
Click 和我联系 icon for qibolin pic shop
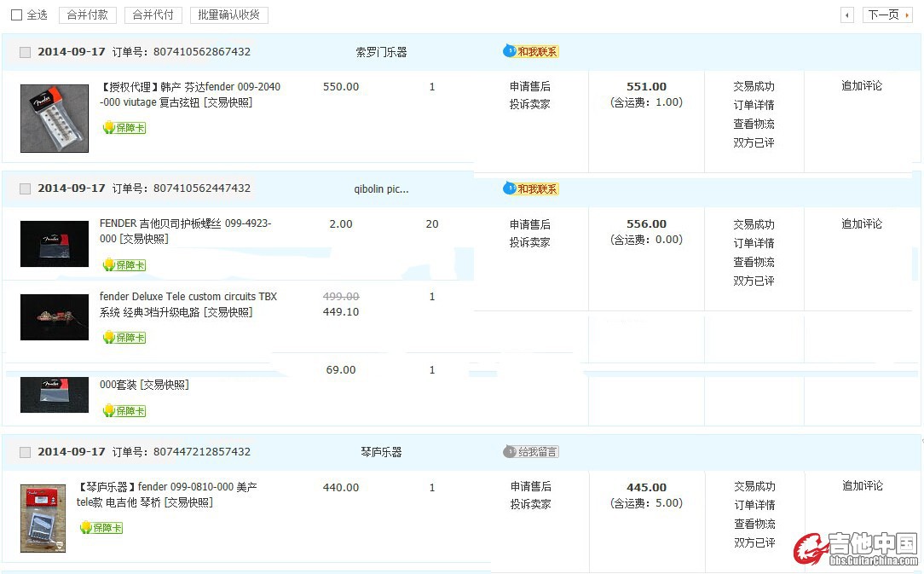coord(530,188)
